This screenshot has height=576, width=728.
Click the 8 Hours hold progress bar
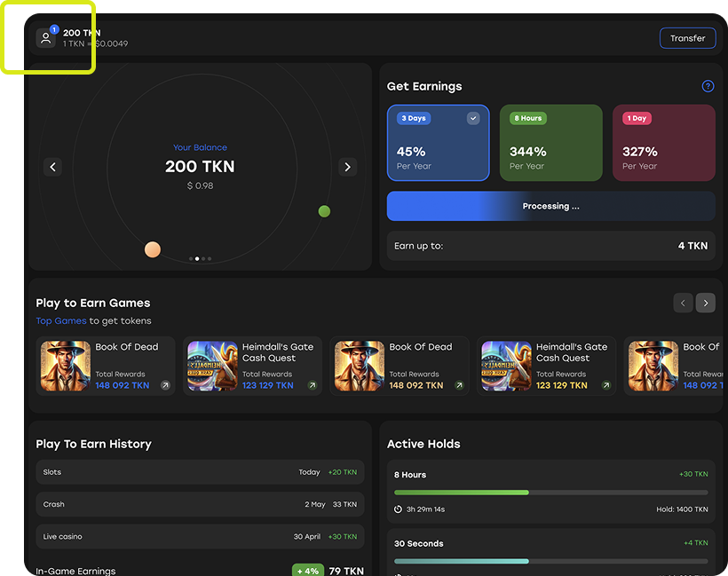(x=550, y=492)
